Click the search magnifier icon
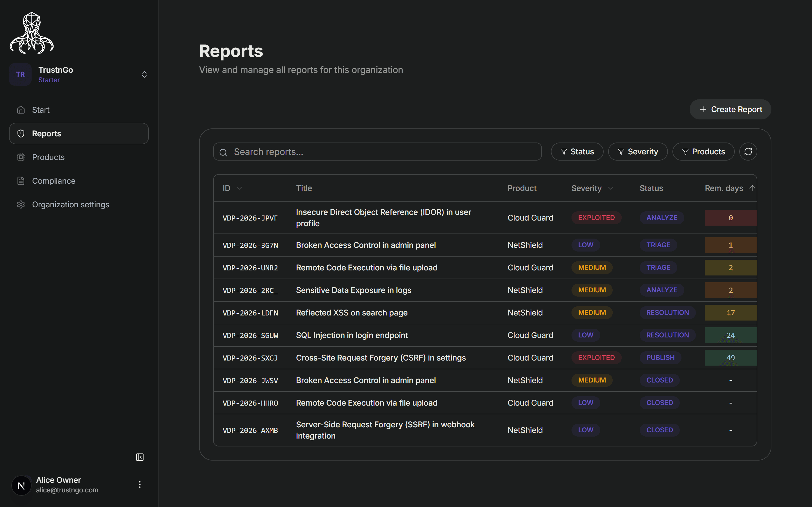 click(224, 152)
